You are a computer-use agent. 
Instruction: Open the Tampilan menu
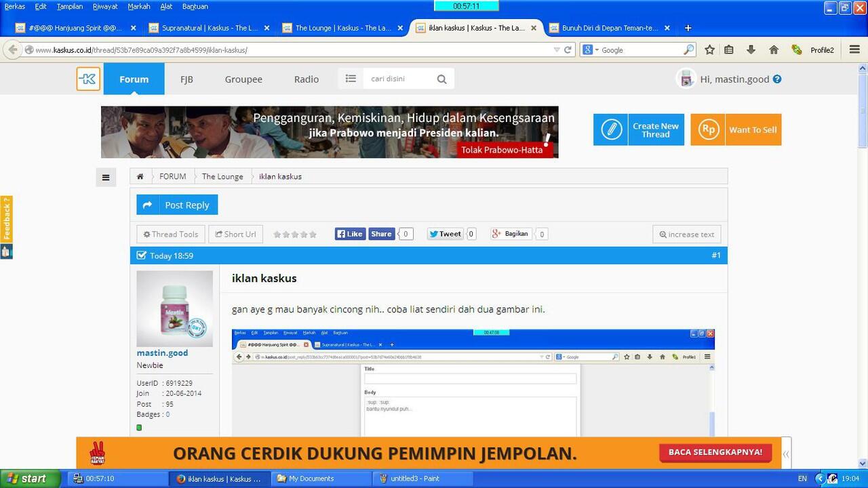[x=70, y=6]
